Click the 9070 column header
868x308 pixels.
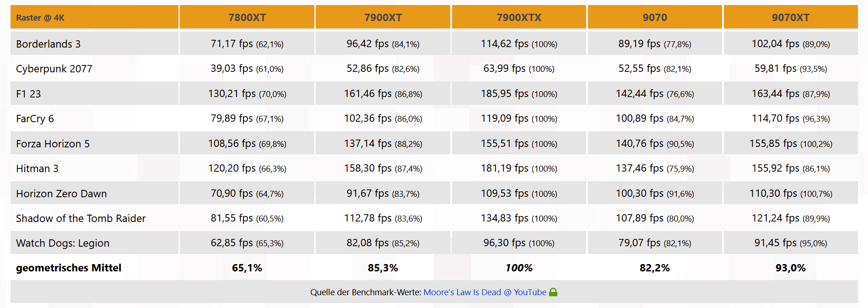tap(655, 17)
